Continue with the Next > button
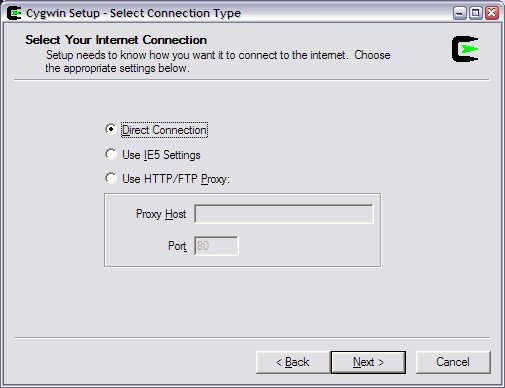 pos(368,362)
